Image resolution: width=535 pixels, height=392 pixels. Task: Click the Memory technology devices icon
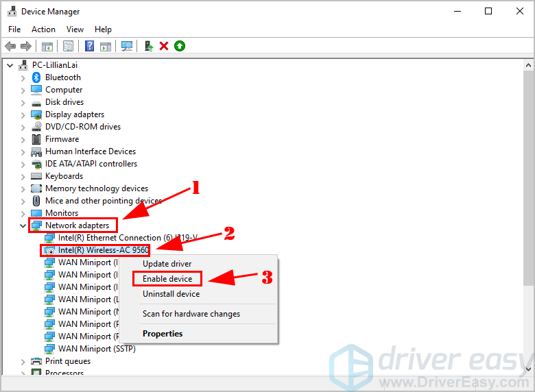pos(36,188)
